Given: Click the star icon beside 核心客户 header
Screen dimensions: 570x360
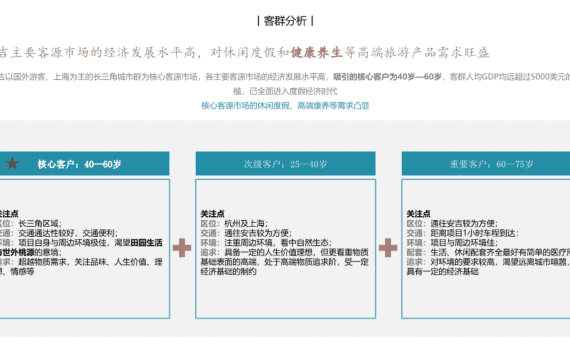Looking at the screenshot, I should coord(12,164).
